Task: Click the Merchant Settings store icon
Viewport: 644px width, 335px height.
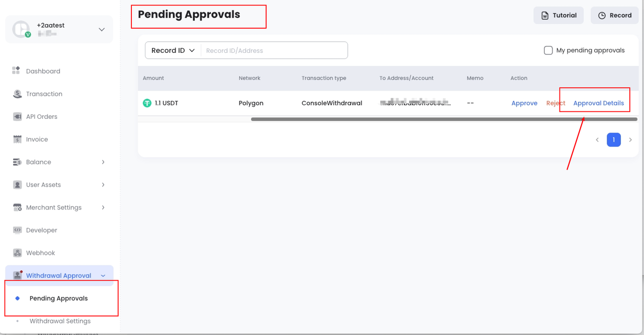Action: coord(17,208)
